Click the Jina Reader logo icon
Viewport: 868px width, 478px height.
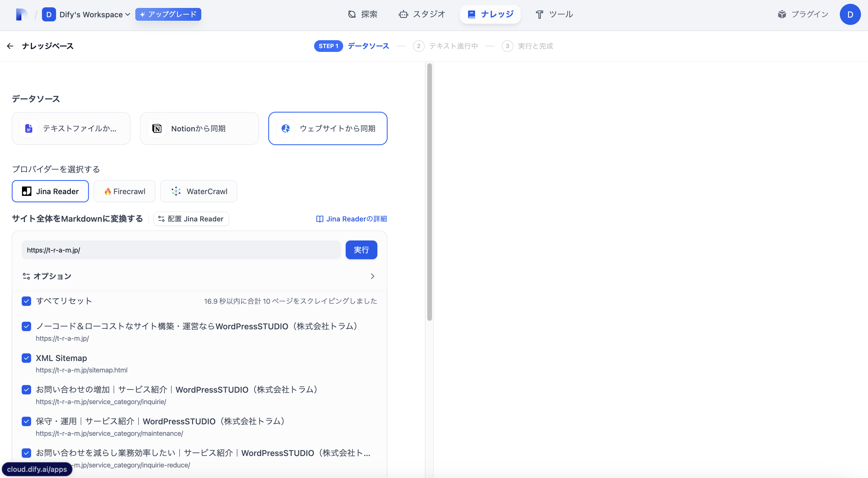27,191
